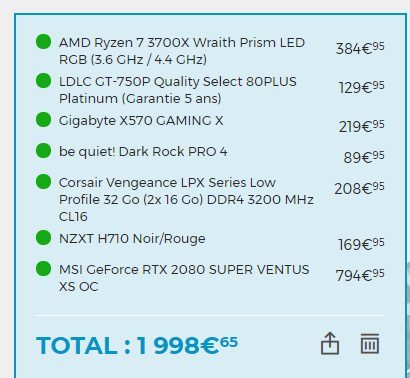This screenshot has height=378, width=410.
Task: Select NZXT H710 Noir/Rouge case entry
Action: tap(132, 239)
